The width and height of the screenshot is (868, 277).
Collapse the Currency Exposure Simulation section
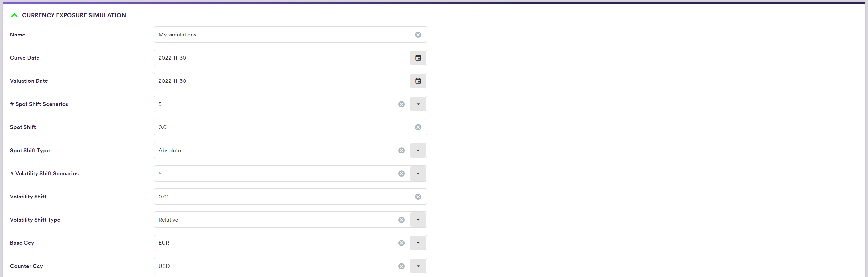point(14,15)
